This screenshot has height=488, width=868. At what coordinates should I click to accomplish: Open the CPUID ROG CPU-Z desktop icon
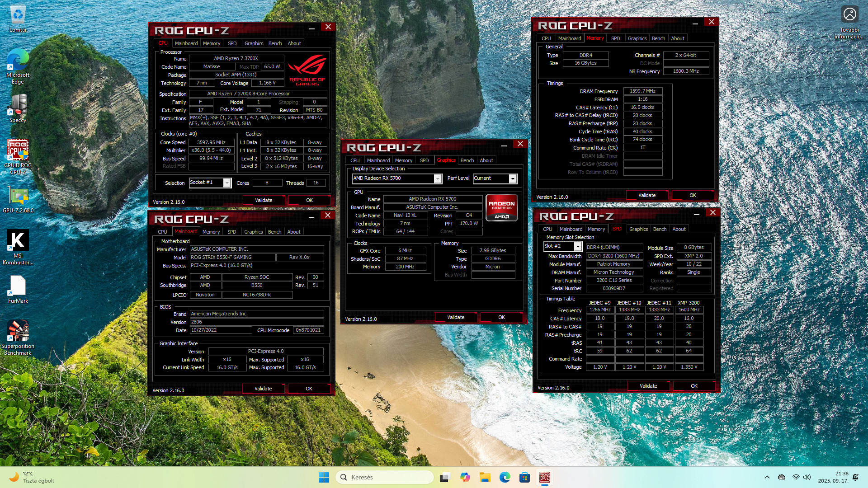click(x=18, y=151)
